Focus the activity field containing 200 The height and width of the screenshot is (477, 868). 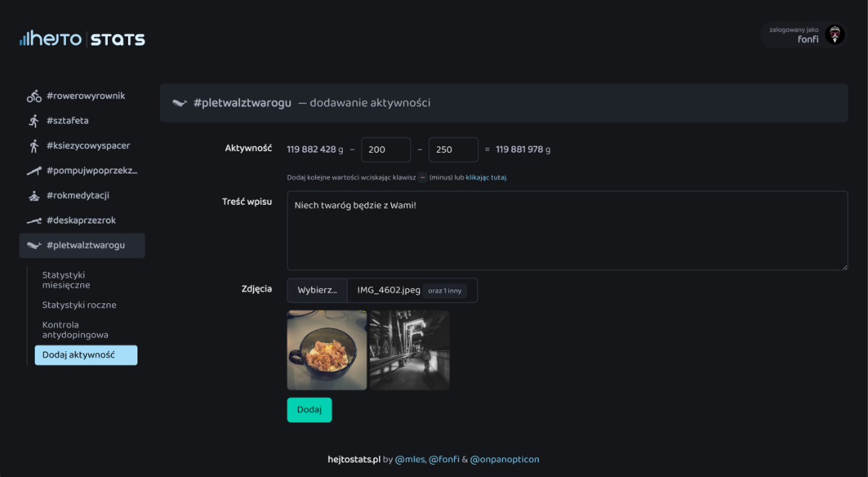click(x=386, y=150)
